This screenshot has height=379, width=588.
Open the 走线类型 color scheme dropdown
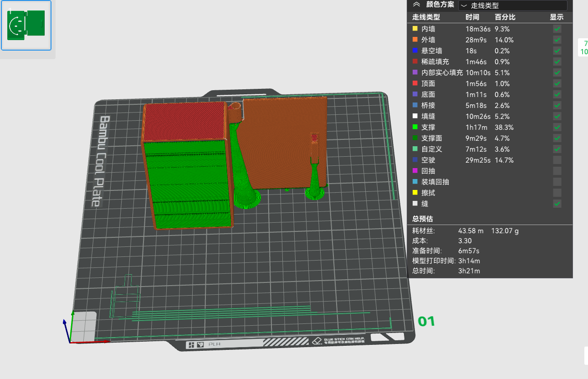[512, 5]
